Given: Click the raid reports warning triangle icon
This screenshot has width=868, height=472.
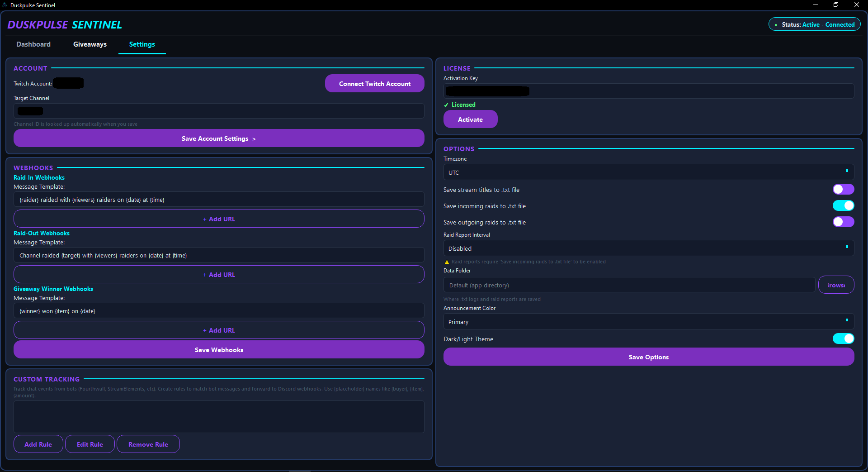Looking at the screenshot, I should click(x=447, y=262).
